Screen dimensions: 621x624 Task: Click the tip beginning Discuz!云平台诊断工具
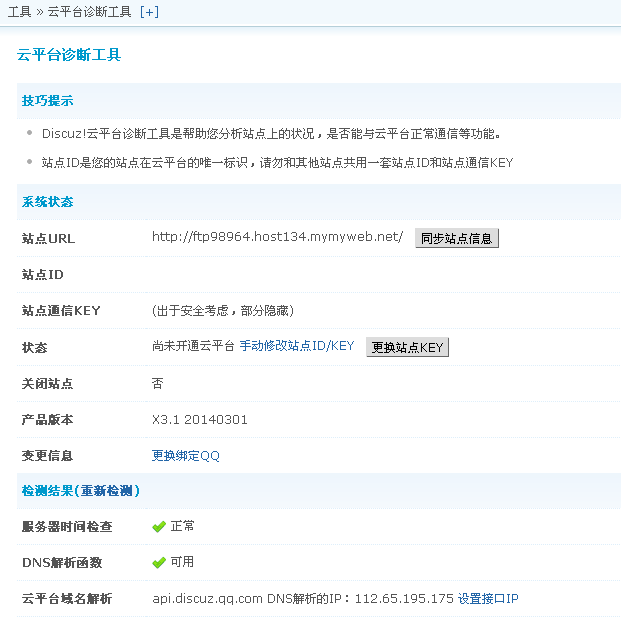click(x=271, y=133)
